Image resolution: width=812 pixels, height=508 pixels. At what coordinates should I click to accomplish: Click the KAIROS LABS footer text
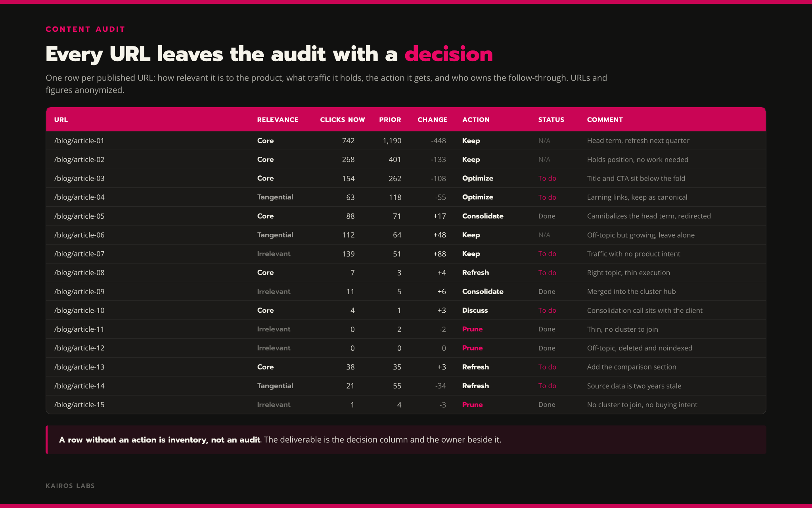(x=70, y=486)
